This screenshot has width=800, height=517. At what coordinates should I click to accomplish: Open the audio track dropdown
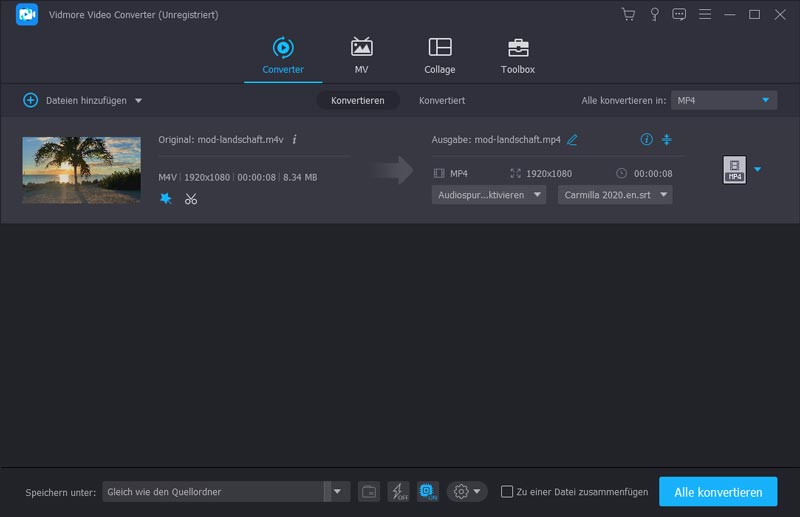[x=489, y=195]
